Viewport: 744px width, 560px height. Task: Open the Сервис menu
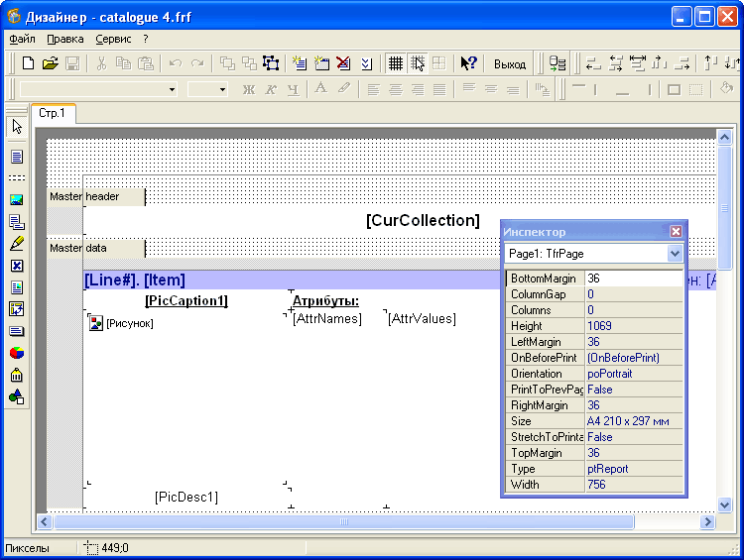(113, 39)
